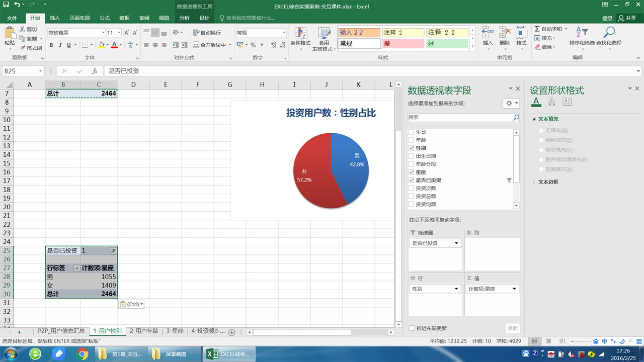Increase the font size
Screen dimensions: 644x362
[126, 33]
